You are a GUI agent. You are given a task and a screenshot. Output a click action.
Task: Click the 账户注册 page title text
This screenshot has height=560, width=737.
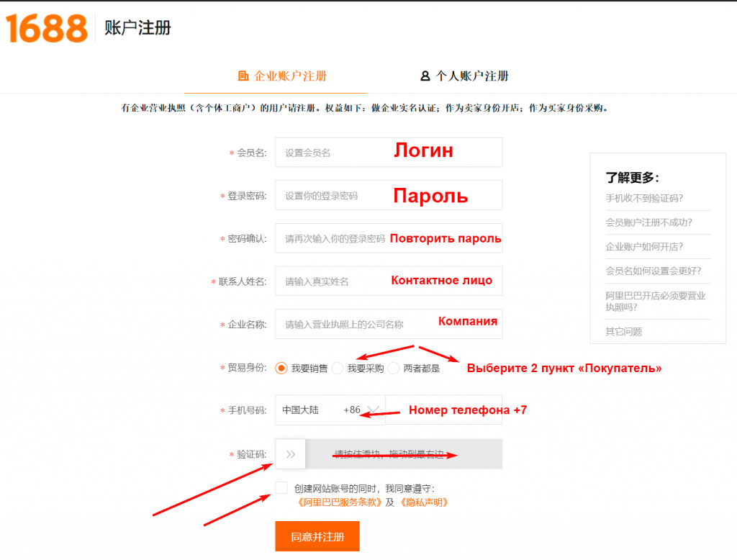coord(137,28)
